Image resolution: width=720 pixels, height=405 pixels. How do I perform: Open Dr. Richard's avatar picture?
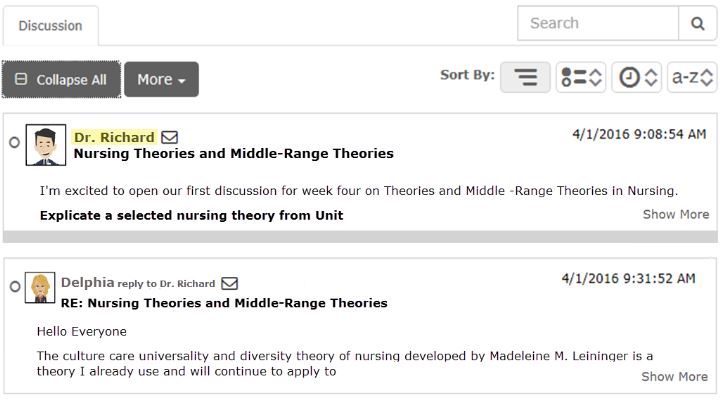[46, 145]
